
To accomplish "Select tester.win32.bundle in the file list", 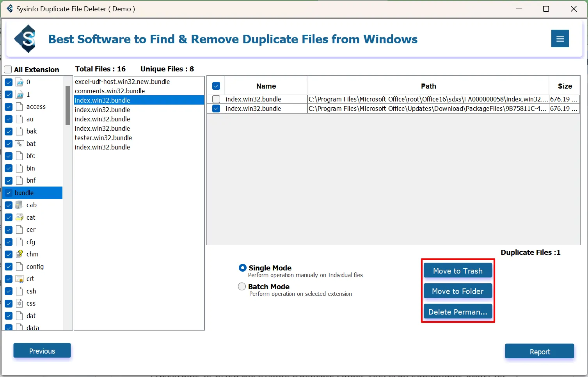I will [103, 138].
